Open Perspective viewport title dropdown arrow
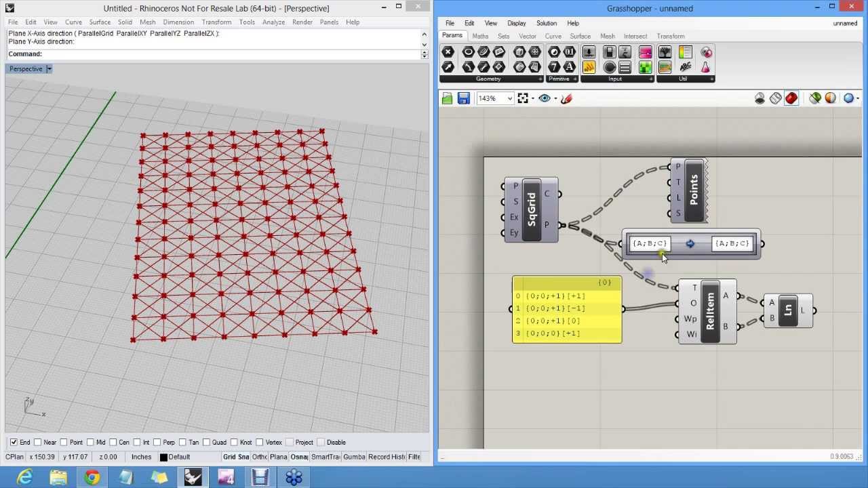The height and width of the screenshot is (488, 868). coord(49,69)
